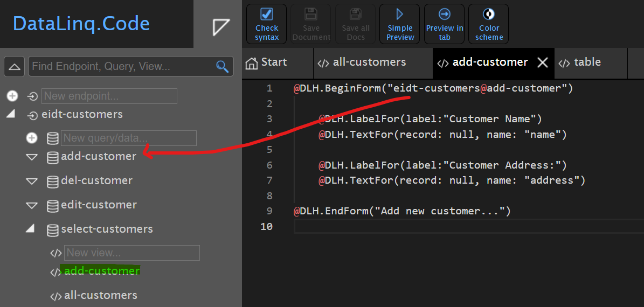Viewport: 644px width, 307px height.
Task: Click code line 1 with BeginForm
Action: [433, 88]
